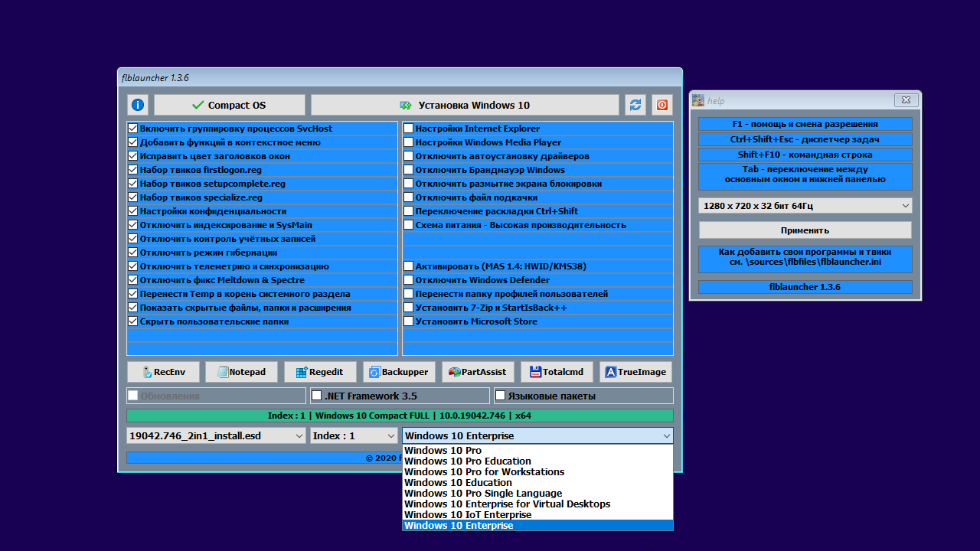
Task: Launch the Backupper tool
Action: coord(399,372)
